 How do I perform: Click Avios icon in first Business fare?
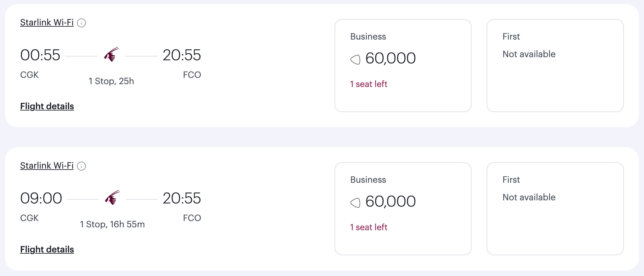click(355, 59)
